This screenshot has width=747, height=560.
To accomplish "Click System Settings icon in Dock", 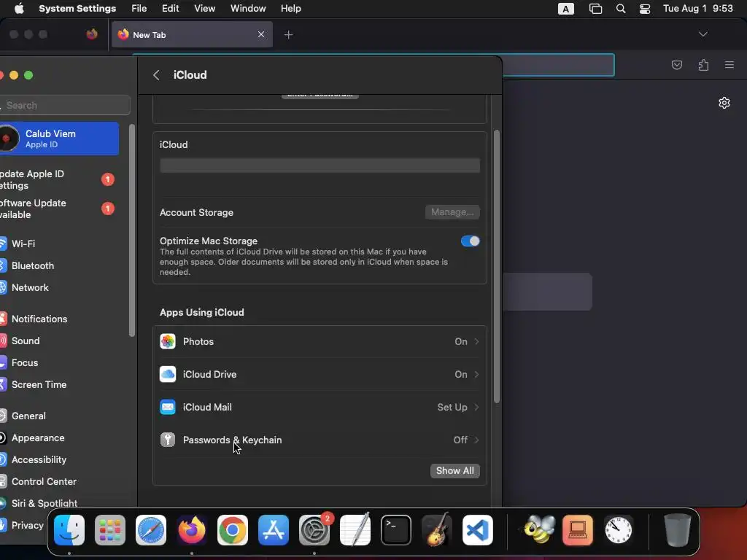I will (314, 530).
